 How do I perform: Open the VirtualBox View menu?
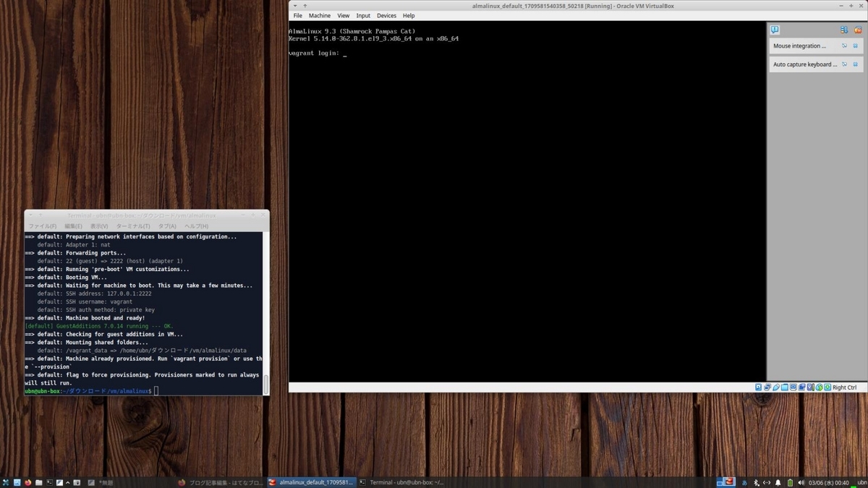click(x=344, y=15)
